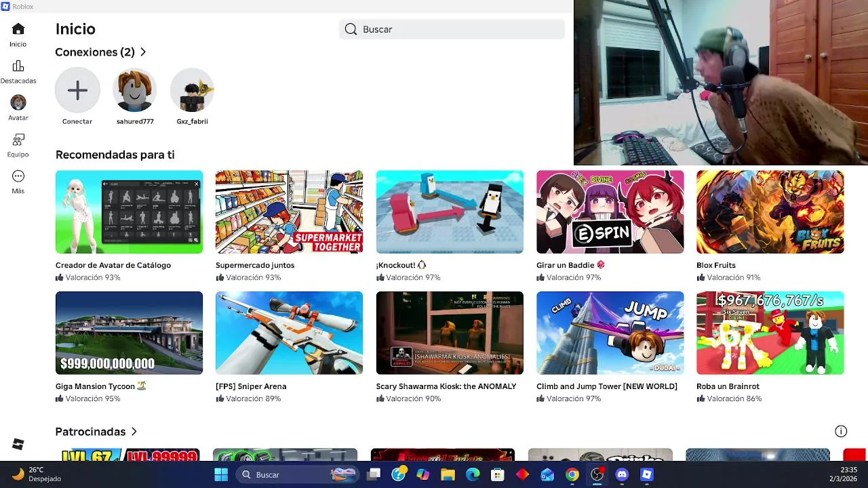Open the Giga Mansion Tycoon thumbnail

[x=129, y=333]
